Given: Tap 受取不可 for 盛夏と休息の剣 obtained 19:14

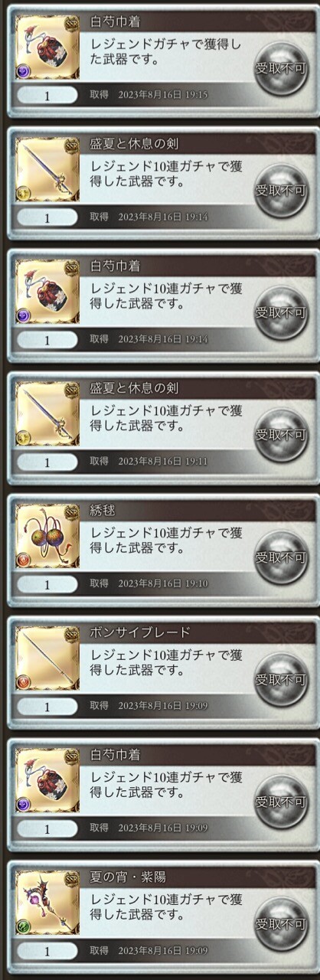Looking at the screenshot, I should tap(281, 190).
